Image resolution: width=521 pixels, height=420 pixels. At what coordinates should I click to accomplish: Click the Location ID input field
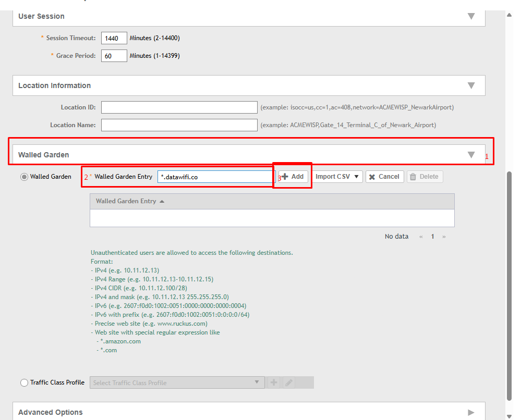tap(179, 107)
